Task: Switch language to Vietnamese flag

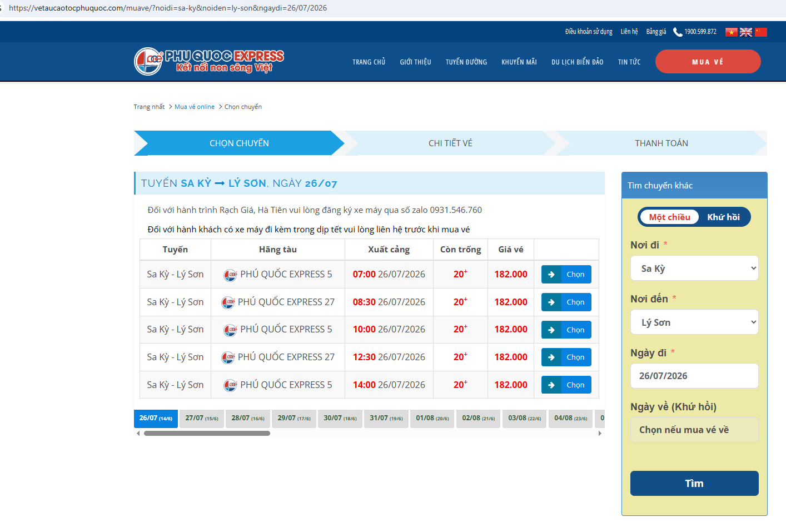Action: [x=732, y=32]
